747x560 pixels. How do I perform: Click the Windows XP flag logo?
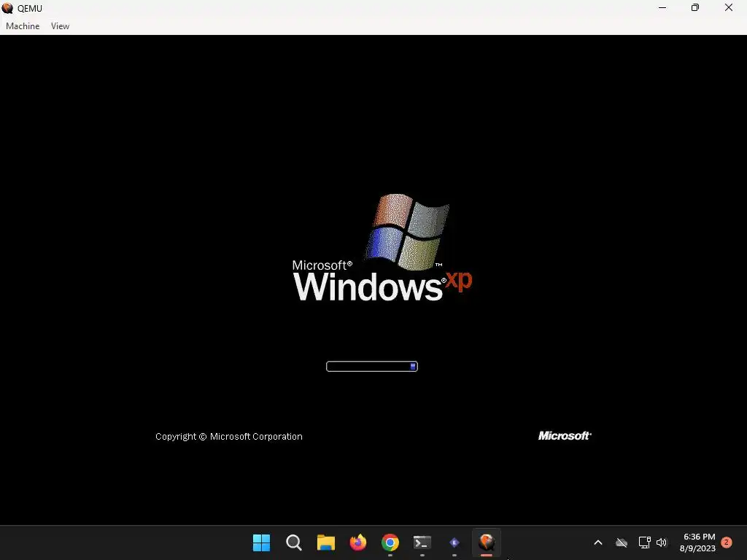(408, 231)
